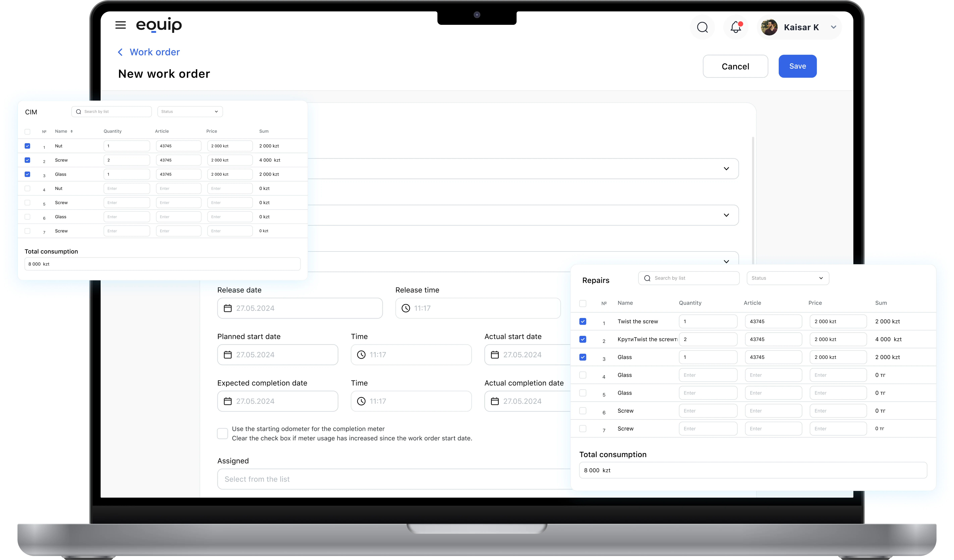Check CIM row 4 Nut

click(27, 188)
